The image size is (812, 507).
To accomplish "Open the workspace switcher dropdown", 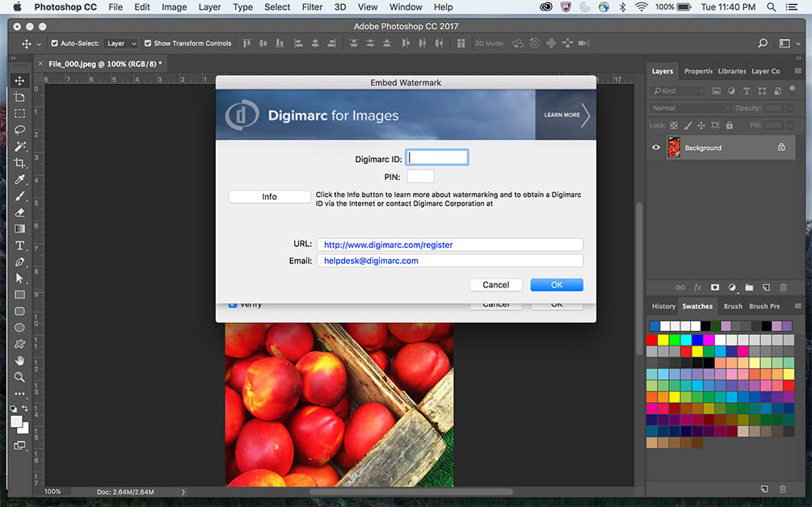I will (x=789, y=44).
